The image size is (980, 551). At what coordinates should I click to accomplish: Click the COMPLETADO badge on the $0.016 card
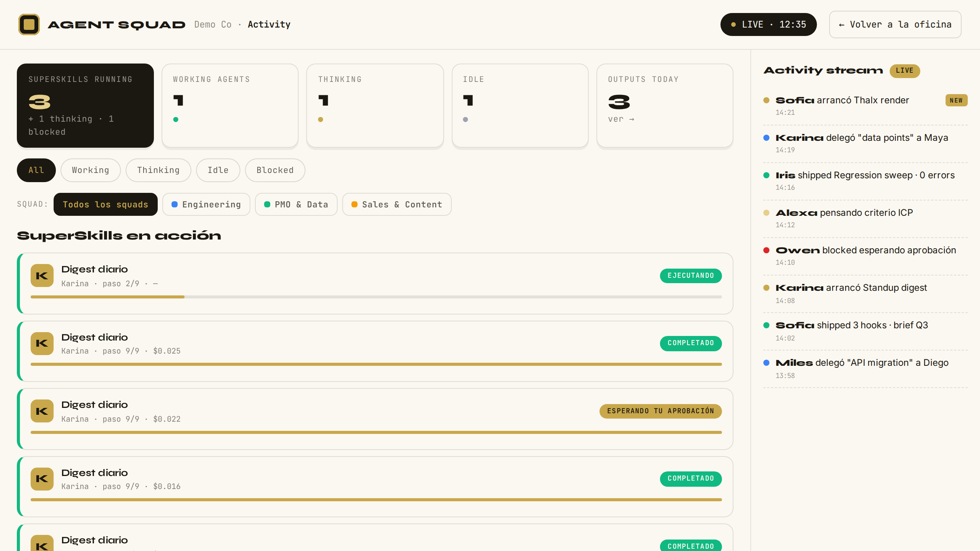click(691, 479)
